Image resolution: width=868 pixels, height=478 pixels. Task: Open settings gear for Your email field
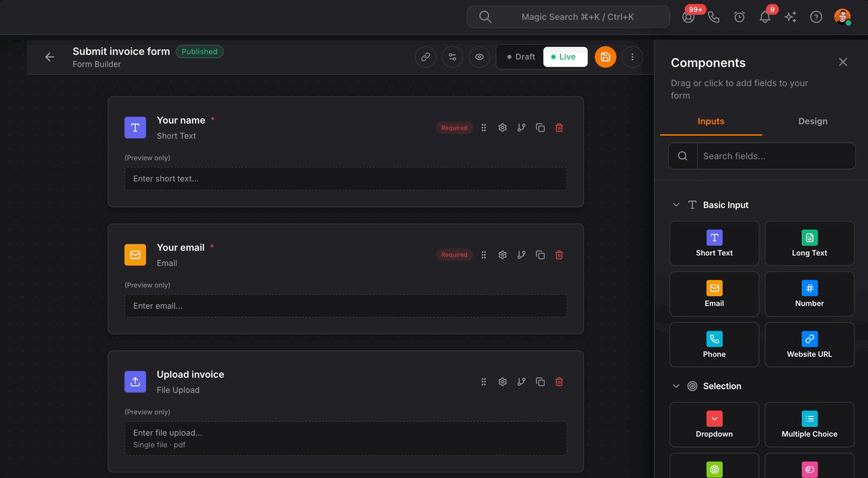point(502,255)
